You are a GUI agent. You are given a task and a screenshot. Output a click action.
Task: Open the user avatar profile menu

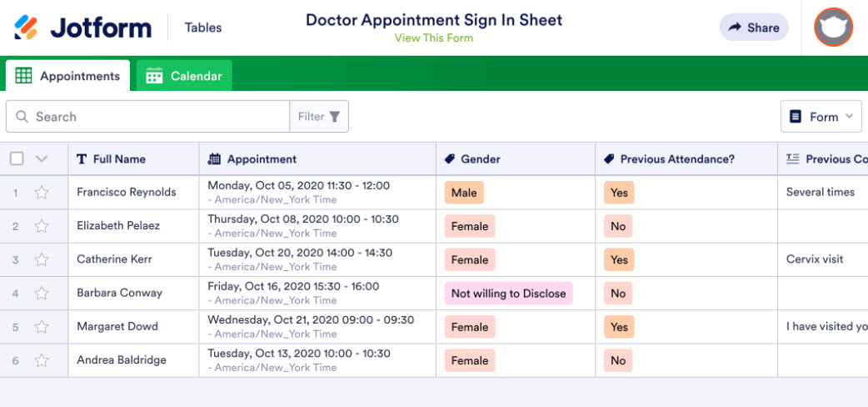click(x=833, y=28)
